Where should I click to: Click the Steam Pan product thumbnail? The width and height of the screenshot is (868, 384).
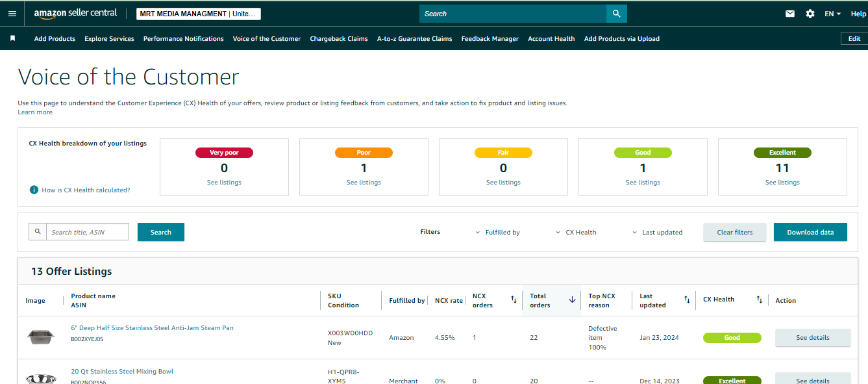coord(40,337)
